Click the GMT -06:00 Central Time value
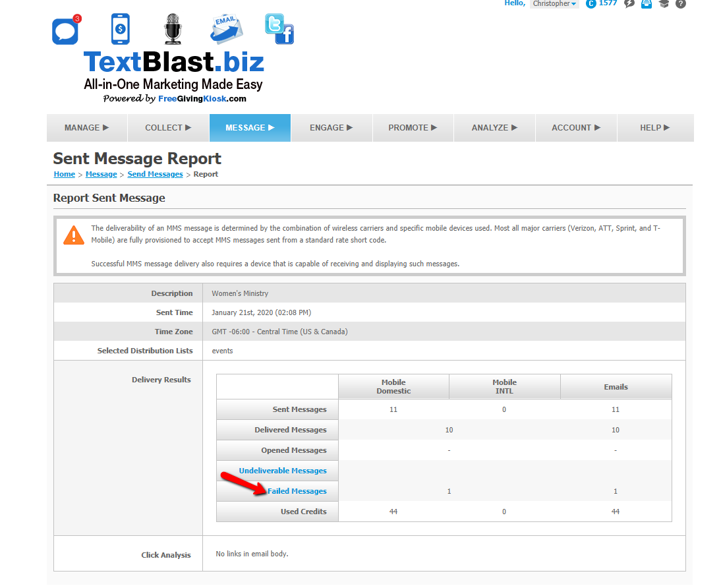Image resolution: width=721 pixels, height=588 pixels. pos(279,332)
